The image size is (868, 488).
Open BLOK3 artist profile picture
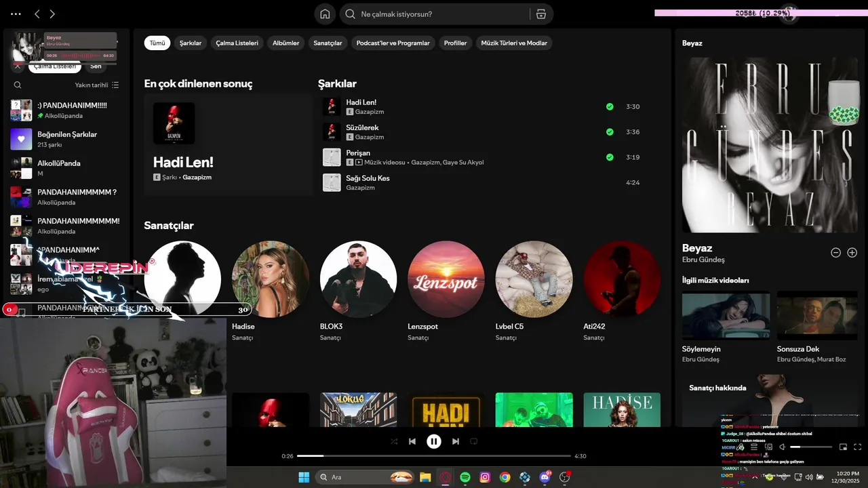[x=358, y=279]
